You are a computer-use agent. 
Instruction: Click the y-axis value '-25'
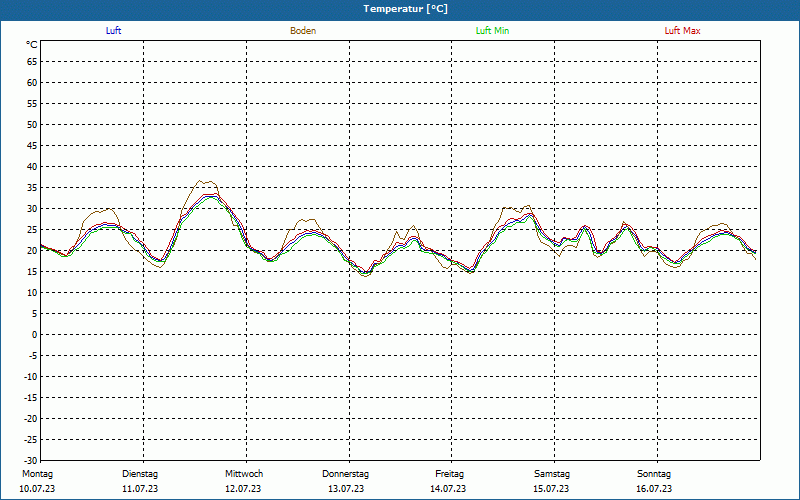pyautogui.click(x=31, y=439)
